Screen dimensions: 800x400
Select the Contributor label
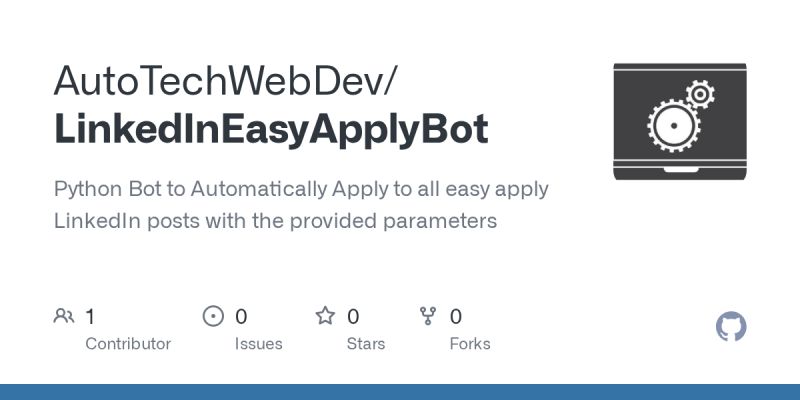click(x=128, y=344)
